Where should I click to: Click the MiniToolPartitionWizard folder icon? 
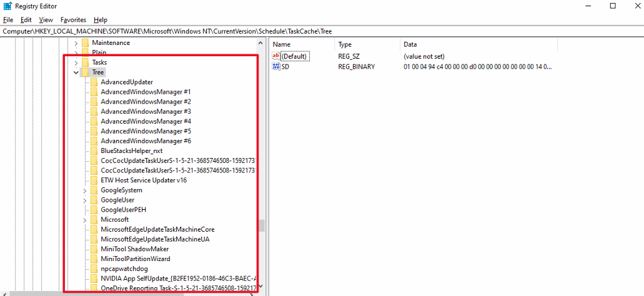(94, 259)
